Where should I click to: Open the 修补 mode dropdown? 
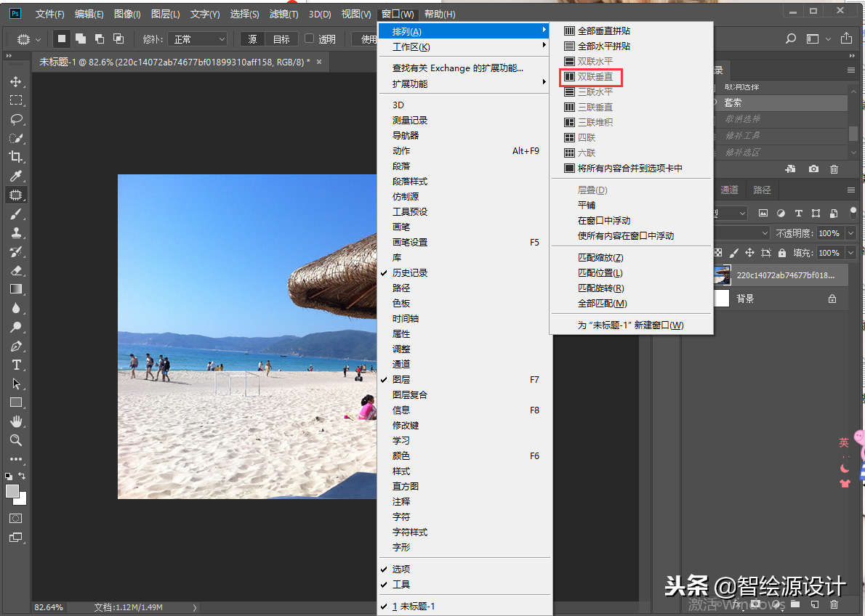[197, 39]
